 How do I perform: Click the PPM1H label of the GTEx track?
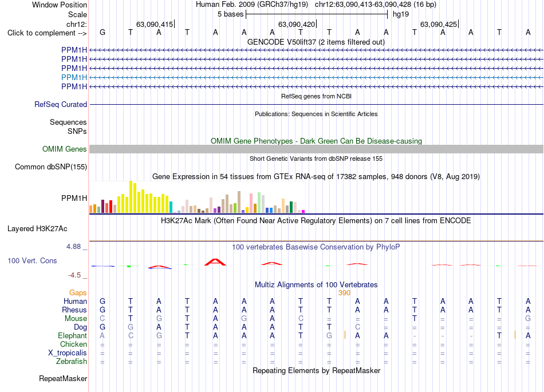74,198
